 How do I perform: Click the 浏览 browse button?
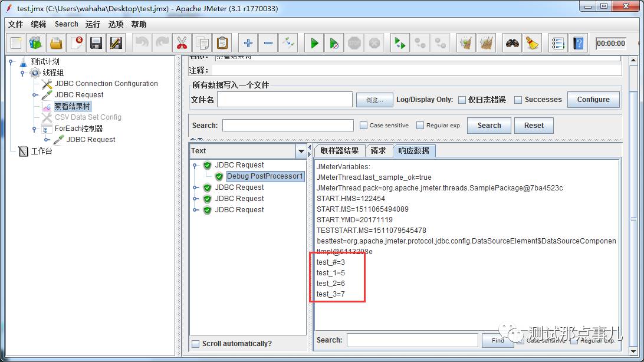(374, 100)
